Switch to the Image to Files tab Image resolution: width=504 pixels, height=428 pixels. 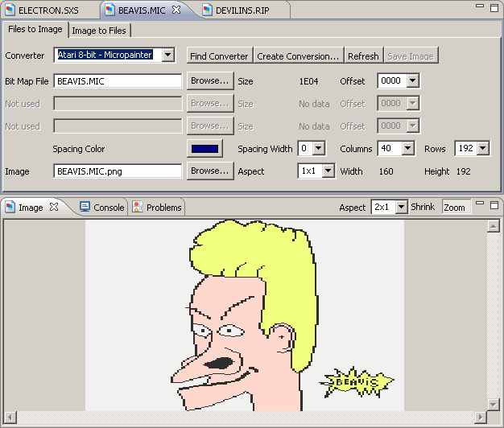coord(100,31)
